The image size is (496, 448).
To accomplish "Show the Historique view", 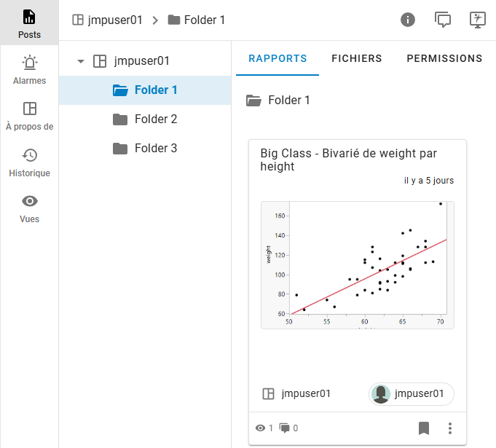I will coord(29,162).
